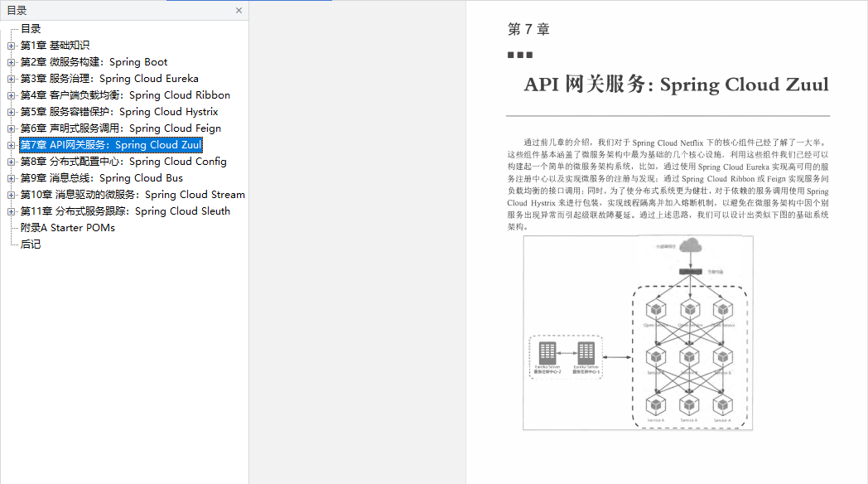868x484 pixels.
Task: Click the 第 7 章 page heading
Action: 528,29
